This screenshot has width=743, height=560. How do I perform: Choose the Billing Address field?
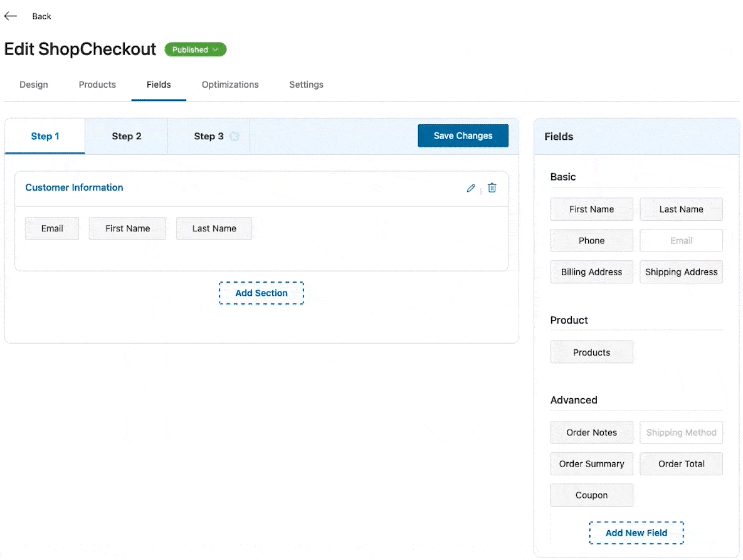591,272
